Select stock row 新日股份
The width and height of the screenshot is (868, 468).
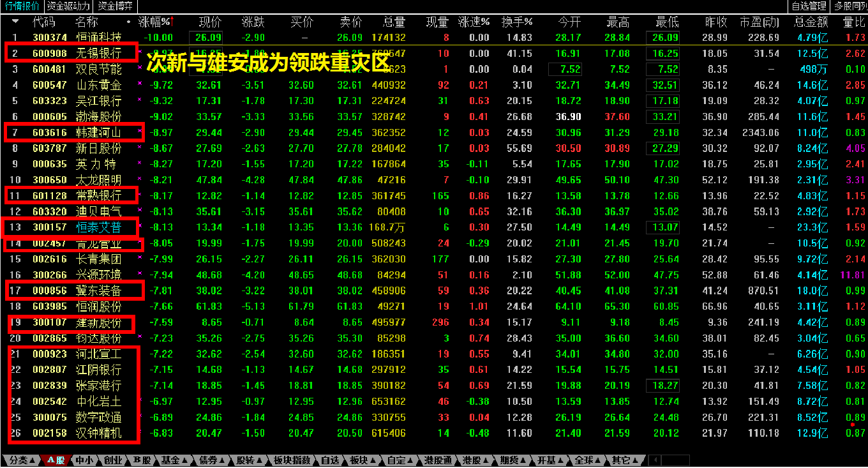pos(434,148)
